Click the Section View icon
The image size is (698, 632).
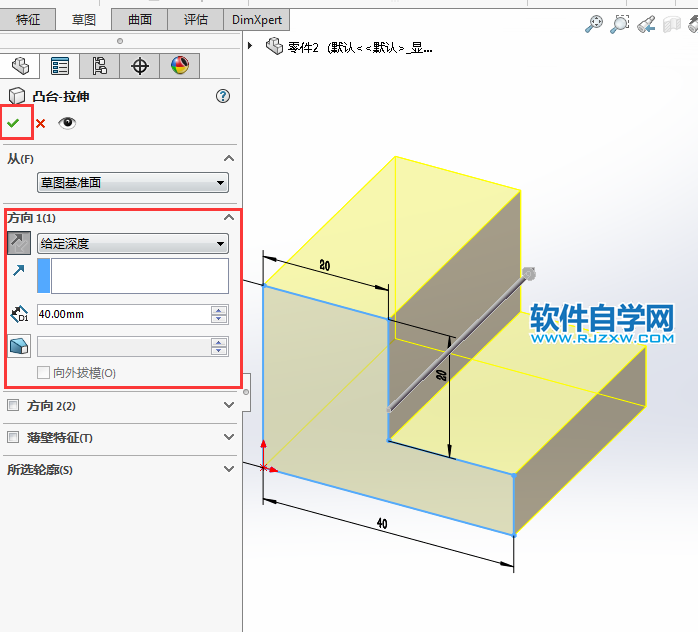point(672,24)
